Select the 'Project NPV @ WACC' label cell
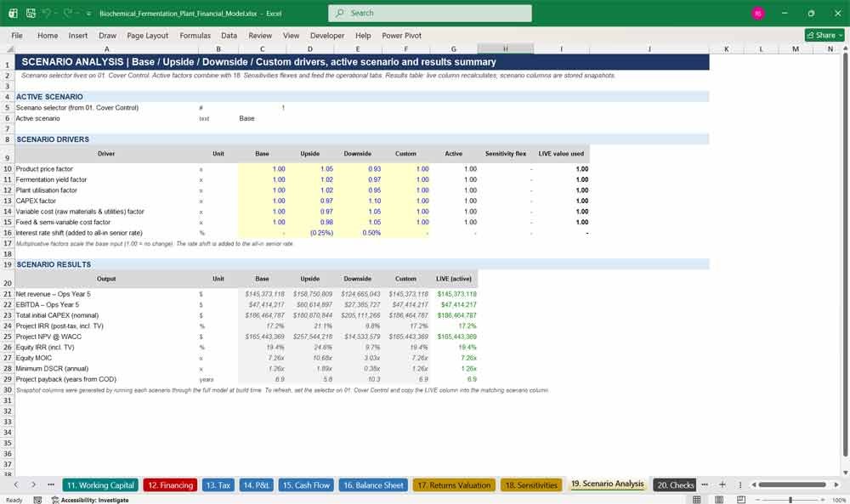 coord(106,337)
